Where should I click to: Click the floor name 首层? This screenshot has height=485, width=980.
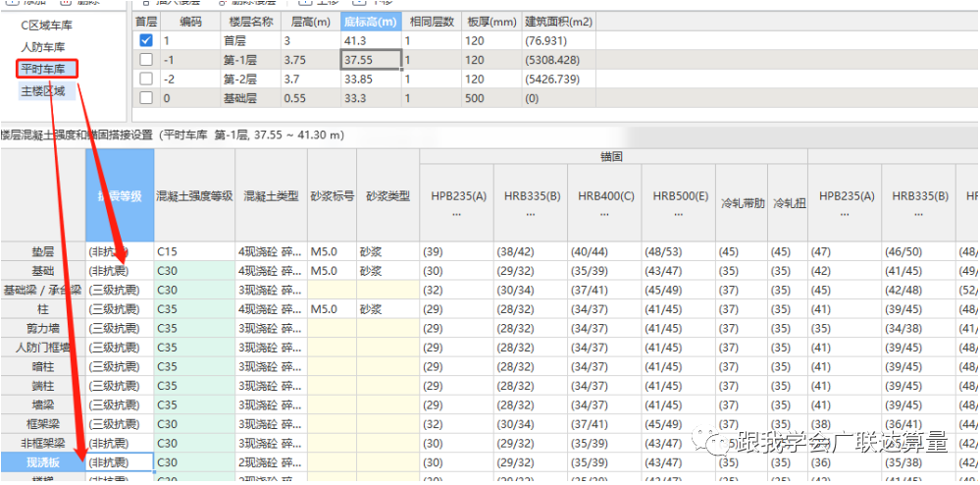tap(250, 40)
